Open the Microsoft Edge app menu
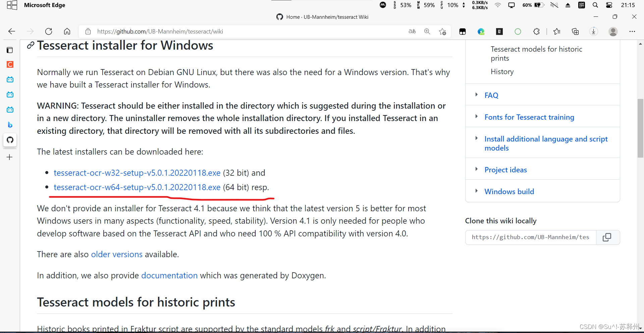The width and height of the screenshot is (644, 333). [45, 5]
